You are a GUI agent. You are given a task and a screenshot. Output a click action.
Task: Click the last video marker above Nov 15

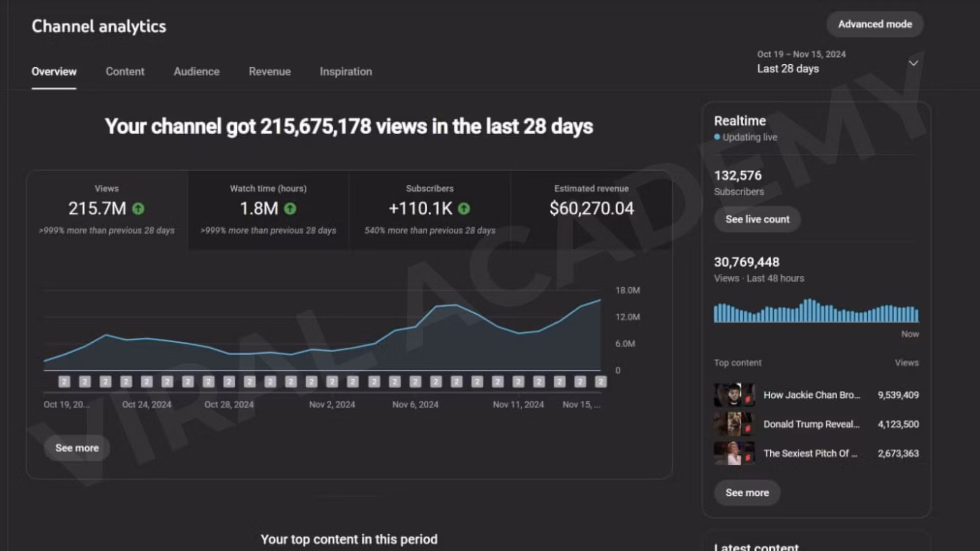[601, 382]
